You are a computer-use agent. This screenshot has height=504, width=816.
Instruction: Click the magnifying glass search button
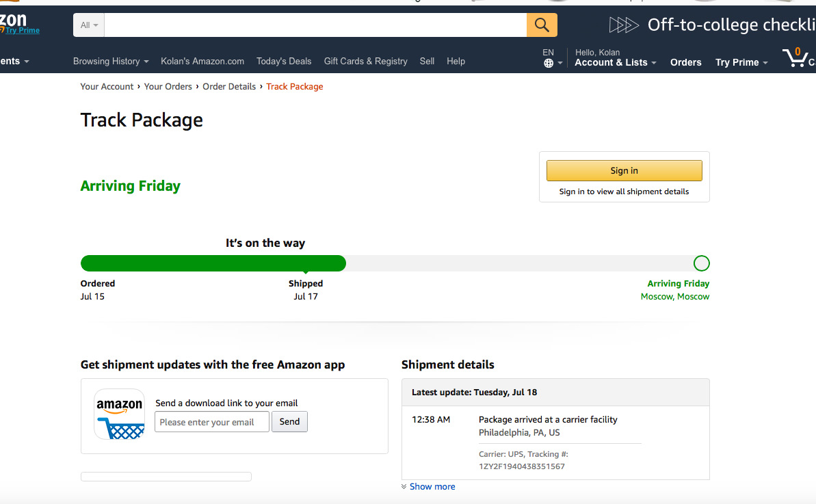(542, 25)
